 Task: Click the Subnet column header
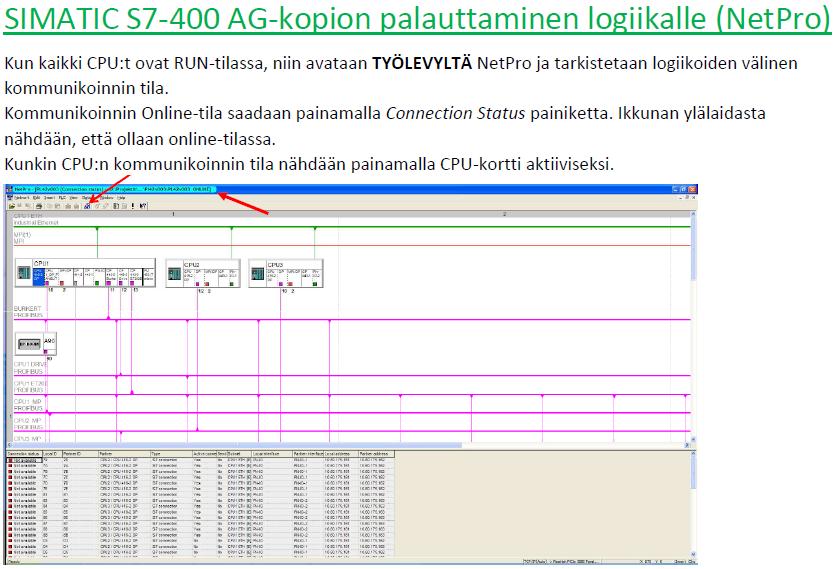[x=239, y=453]
